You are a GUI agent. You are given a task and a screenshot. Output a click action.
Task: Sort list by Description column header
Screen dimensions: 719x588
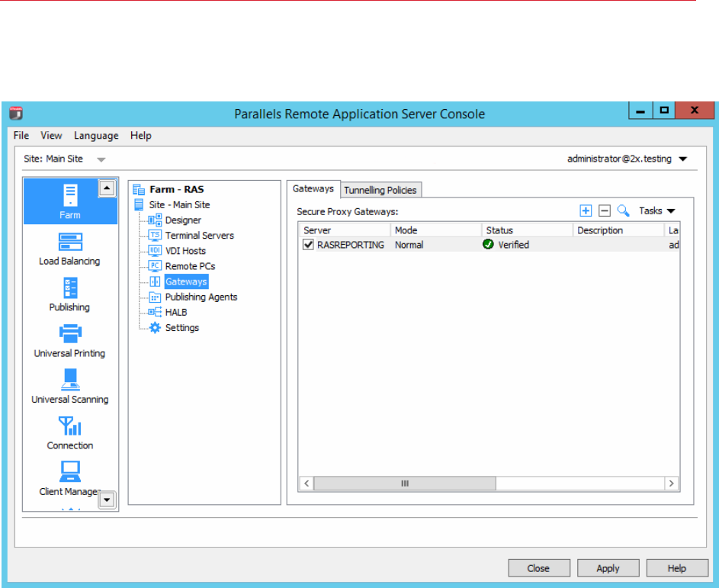[618, 230]
